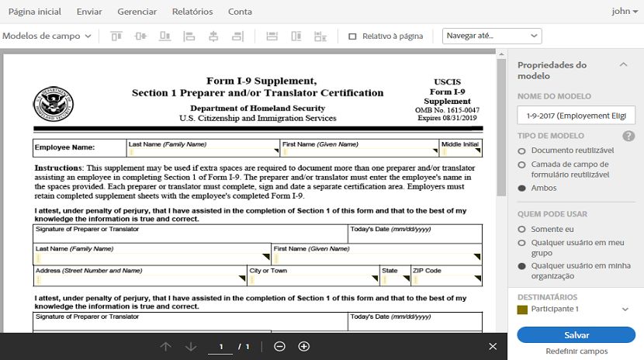Click the scrollbar up arrow

pos(501,54)
